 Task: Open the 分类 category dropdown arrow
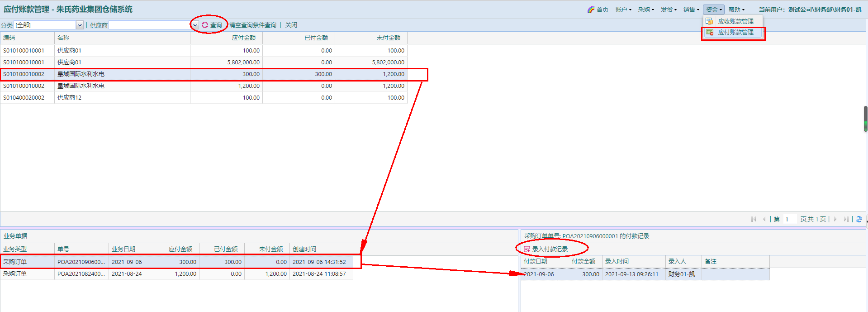pyautogui.click(x=80, y=25)
